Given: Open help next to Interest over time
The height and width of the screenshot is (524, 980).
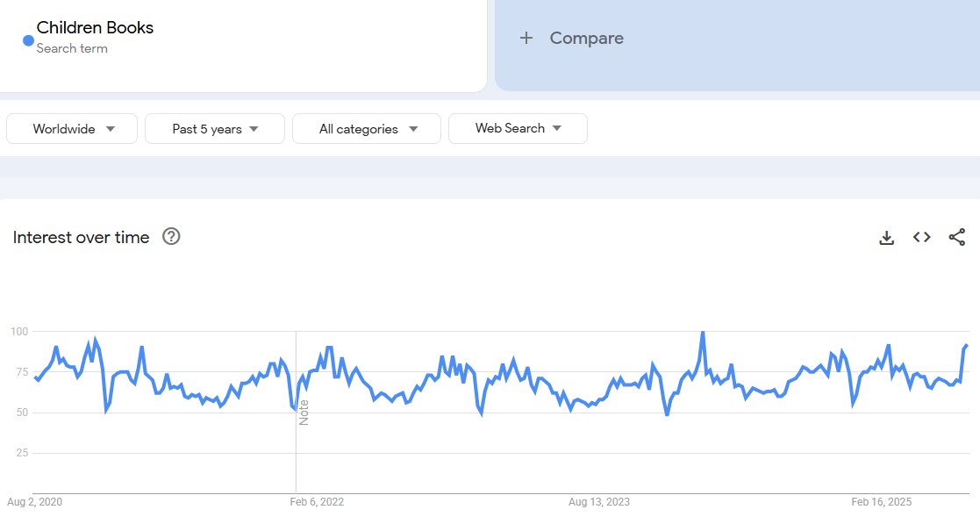Looking at the screenshot, I should pyautogui.click(x=171, y=237).
